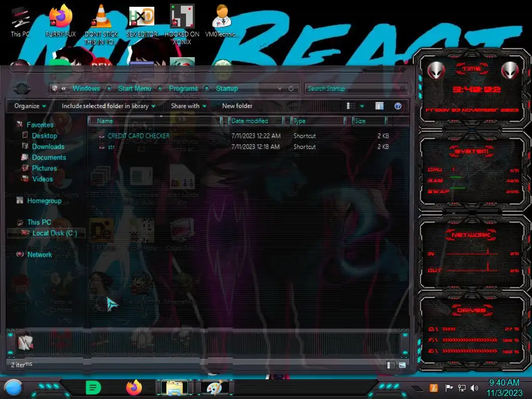Open Firefox from the taskbar
This screenshot has height=399, width=532.
click(x=134, y=388)
